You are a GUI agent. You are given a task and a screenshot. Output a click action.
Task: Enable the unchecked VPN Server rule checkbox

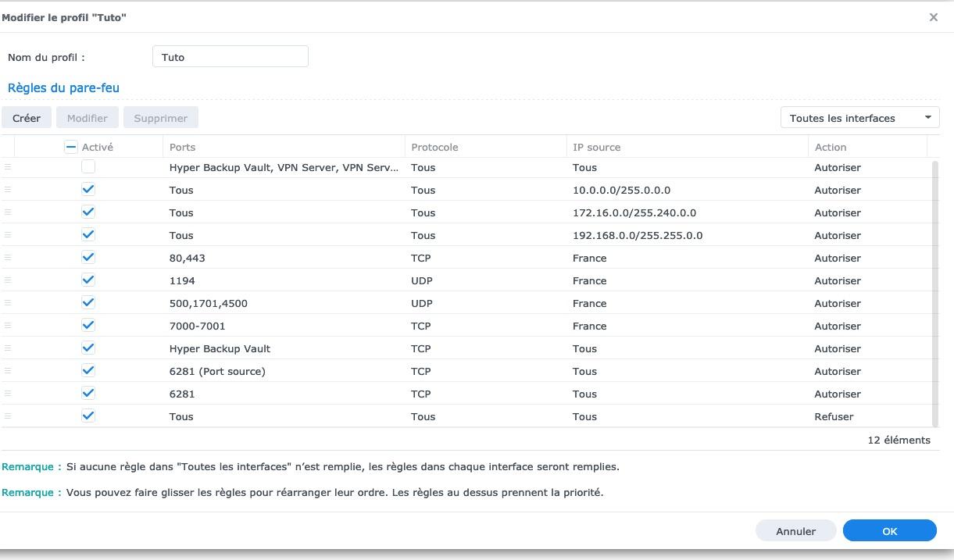(88, 166)
